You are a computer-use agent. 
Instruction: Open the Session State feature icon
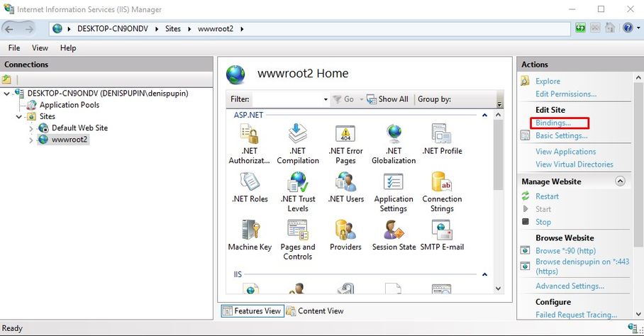(394, 235)
